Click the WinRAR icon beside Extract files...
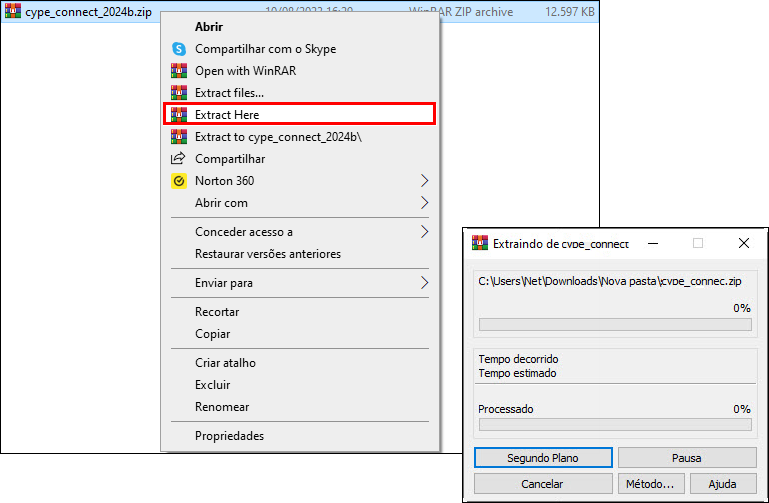 point(179,93)
